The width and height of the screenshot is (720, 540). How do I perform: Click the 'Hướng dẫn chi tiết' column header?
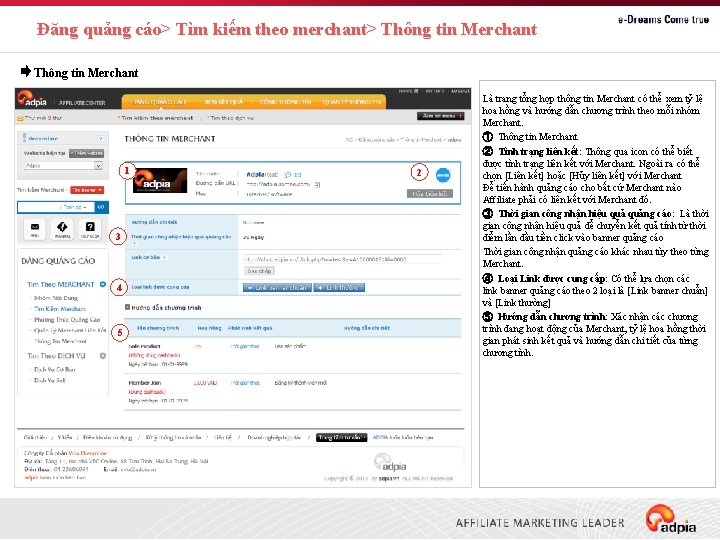coord(367,328)
